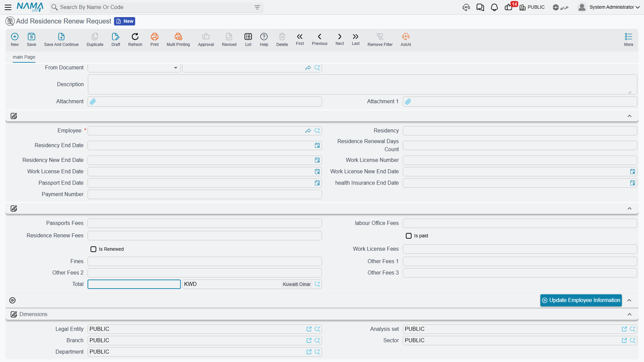Collapse the Dimensions section

(x=630, y=314)
